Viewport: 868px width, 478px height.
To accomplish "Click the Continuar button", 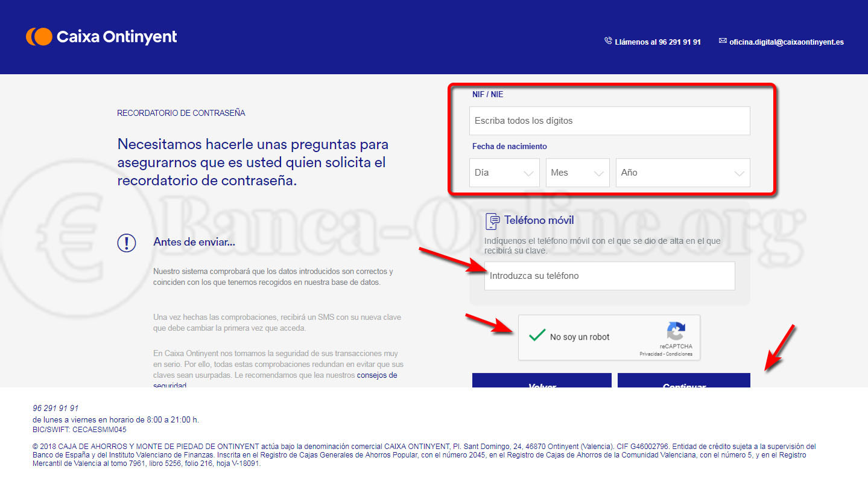I will pyautogui.click(x=684, y=380).
